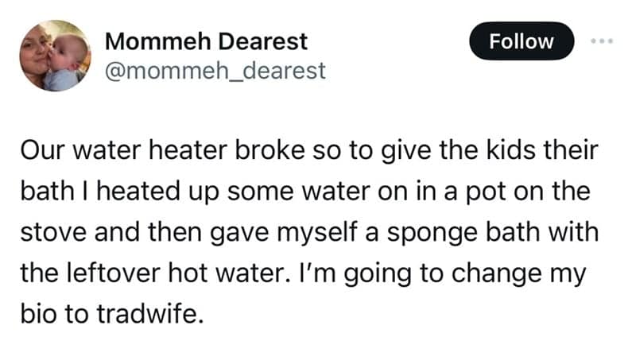Viewport: 636px width, 364px height.
Task: Open Mommeh Dearest's profile picture
Action: pyautogui.click(x=55, y=56)
